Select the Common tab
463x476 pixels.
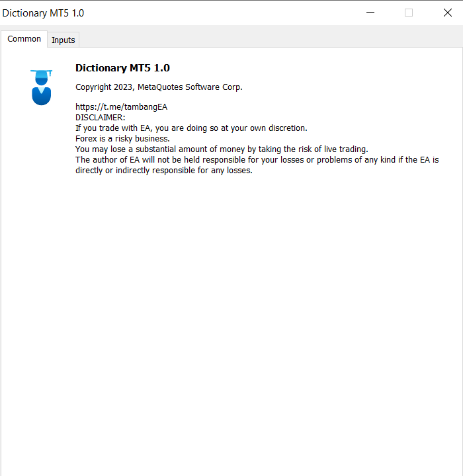tap(24, 39)
